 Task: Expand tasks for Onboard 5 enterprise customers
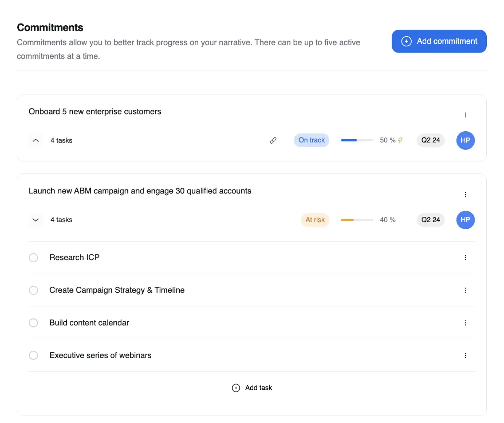[36, 140]
